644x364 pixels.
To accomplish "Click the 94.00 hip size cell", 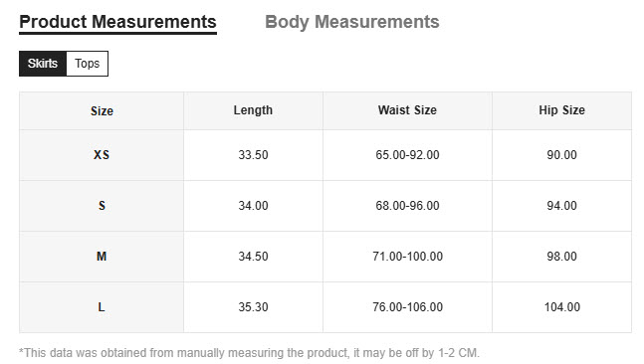I will tap(561, 206).
